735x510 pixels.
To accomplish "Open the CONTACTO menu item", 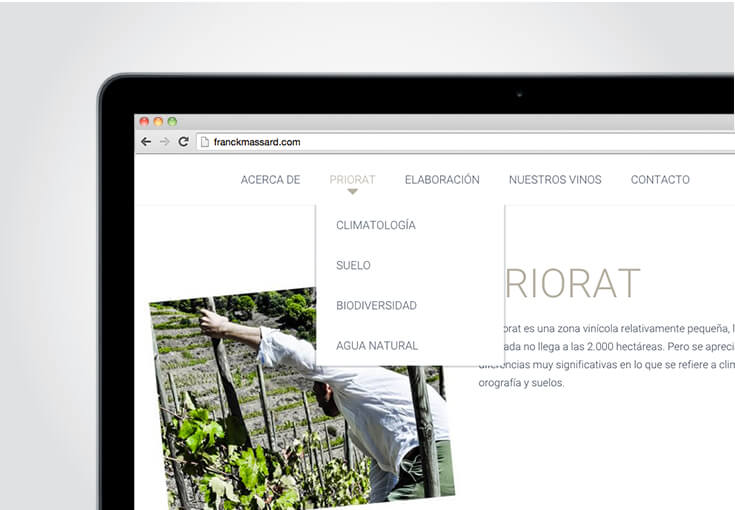I will coord(660,180).
